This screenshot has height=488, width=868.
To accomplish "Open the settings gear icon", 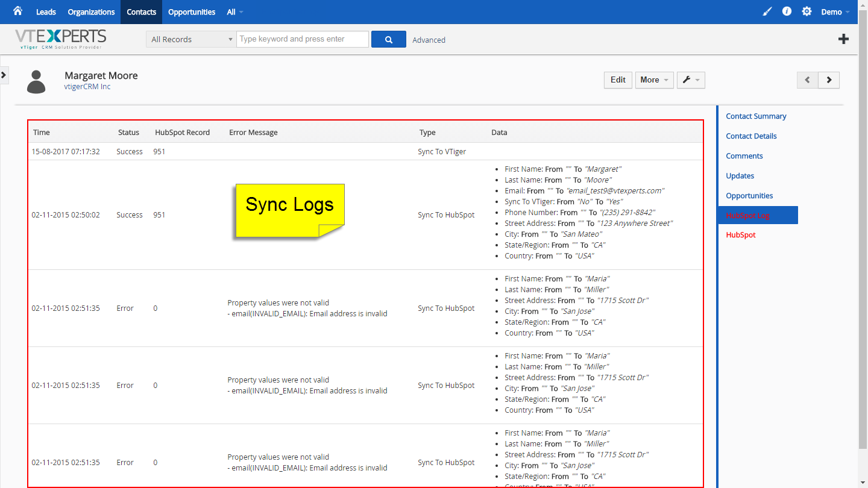I will click(807, 11).
